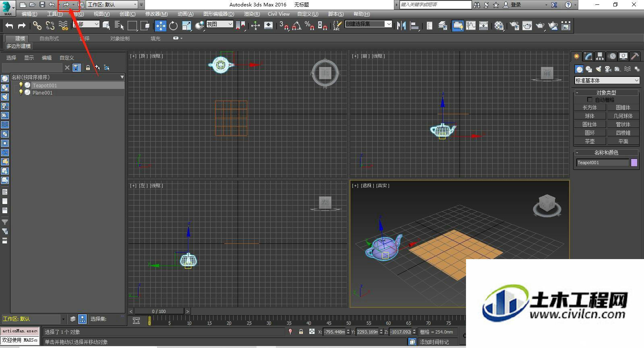Open the Material Editor sphere icon
644x348 pixels.
pos(499,26)
